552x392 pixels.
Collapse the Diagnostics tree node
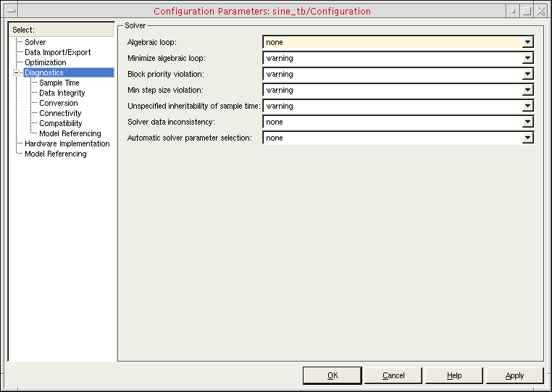[x=16, y=72]
